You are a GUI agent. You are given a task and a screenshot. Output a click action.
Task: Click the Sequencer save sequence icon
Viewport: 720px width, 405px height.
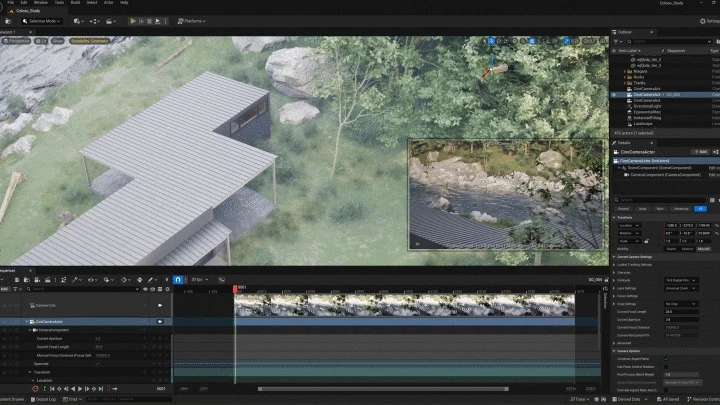(x=17, y=280)
